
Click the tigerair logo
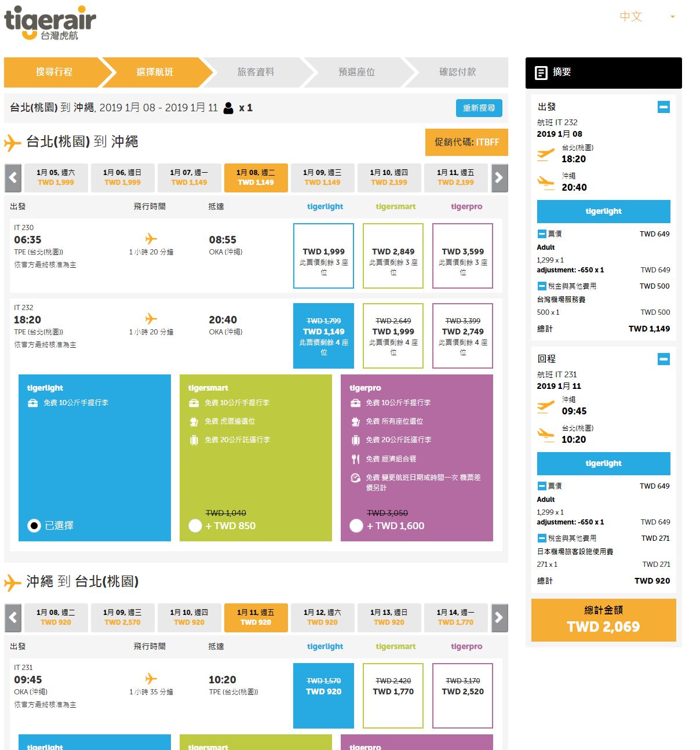[50, 23]
